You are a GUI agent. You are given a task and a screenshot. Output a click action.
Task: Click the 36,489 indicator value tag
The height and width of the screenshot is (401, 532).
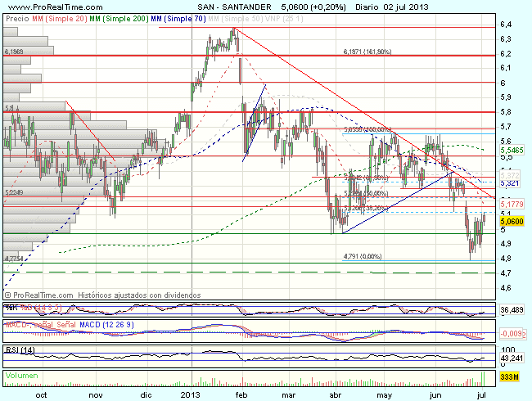510,310
